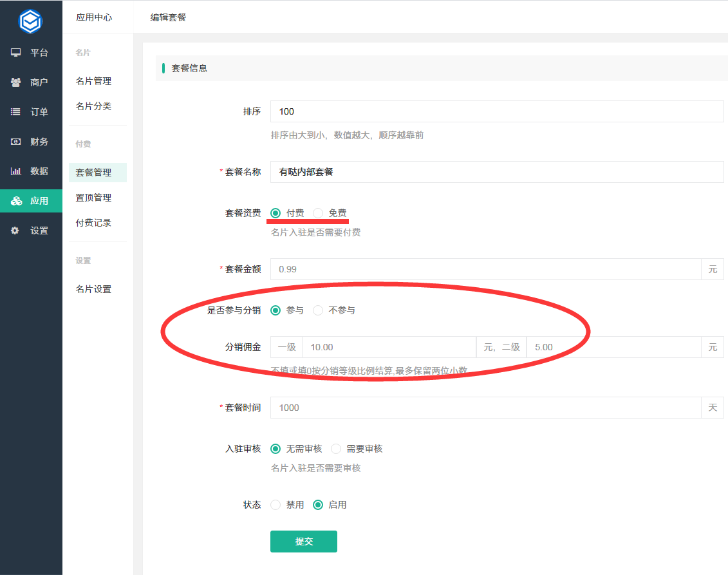Click the 付费 sidebar group label

83,144
